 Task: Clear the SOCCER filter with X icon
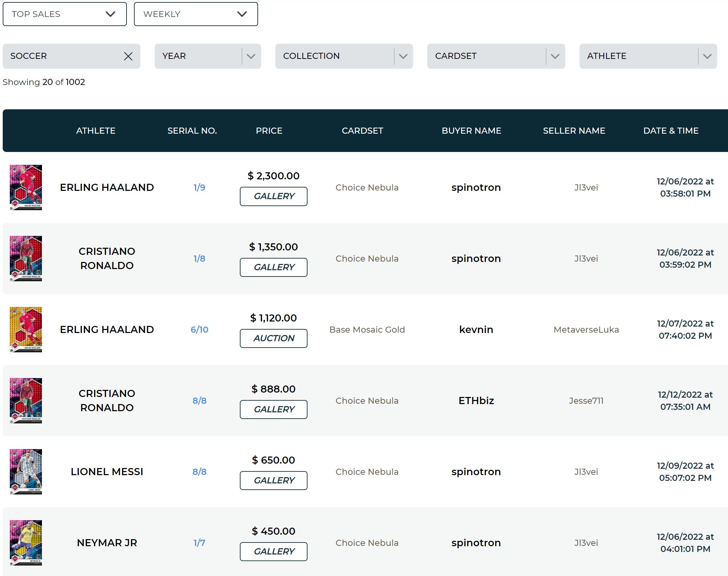tap(128, 56)
